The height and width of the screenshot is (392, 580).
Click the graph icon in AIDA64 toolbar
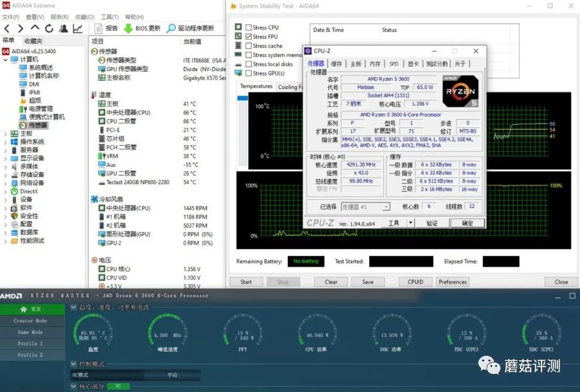[x=78, y=28]
